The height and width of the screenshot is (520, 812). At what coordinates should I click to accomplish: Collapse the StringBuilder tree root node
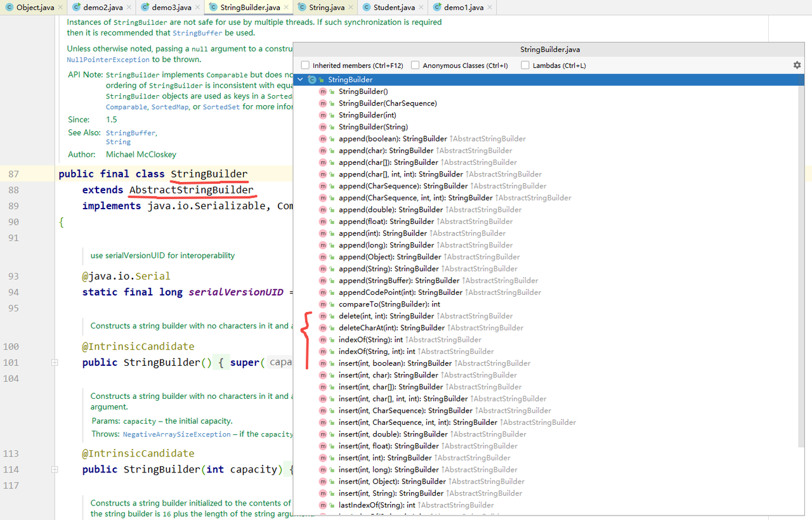pyautogui.click(x=300, y=80)
